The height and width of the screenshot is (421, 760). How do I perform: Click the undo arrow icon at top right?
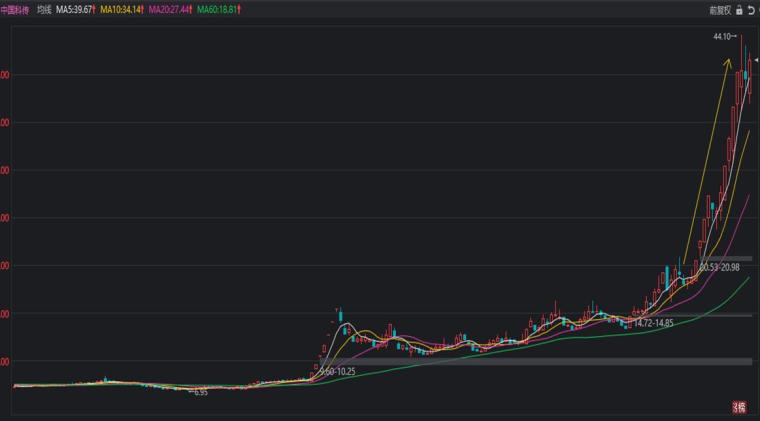coord(751,9)
